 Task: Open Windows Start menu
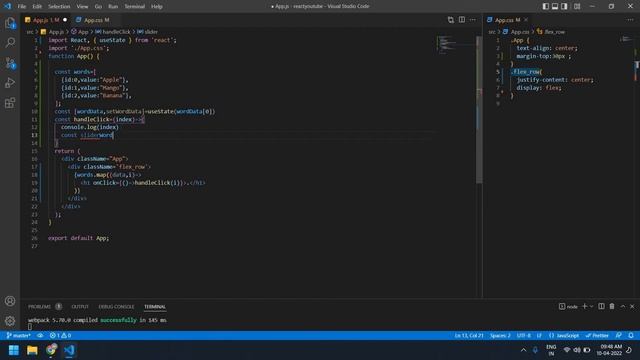(x=14, y=350)
